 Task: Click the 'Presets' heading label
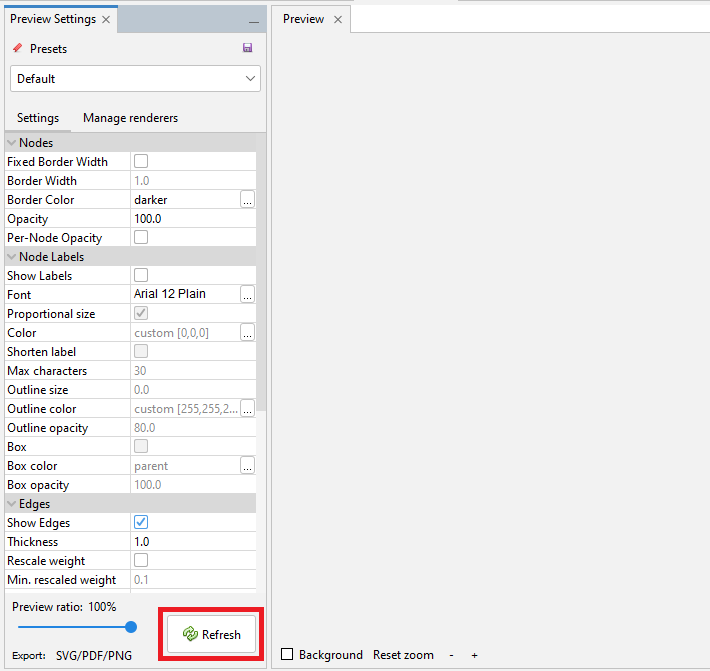coord(48,49)
